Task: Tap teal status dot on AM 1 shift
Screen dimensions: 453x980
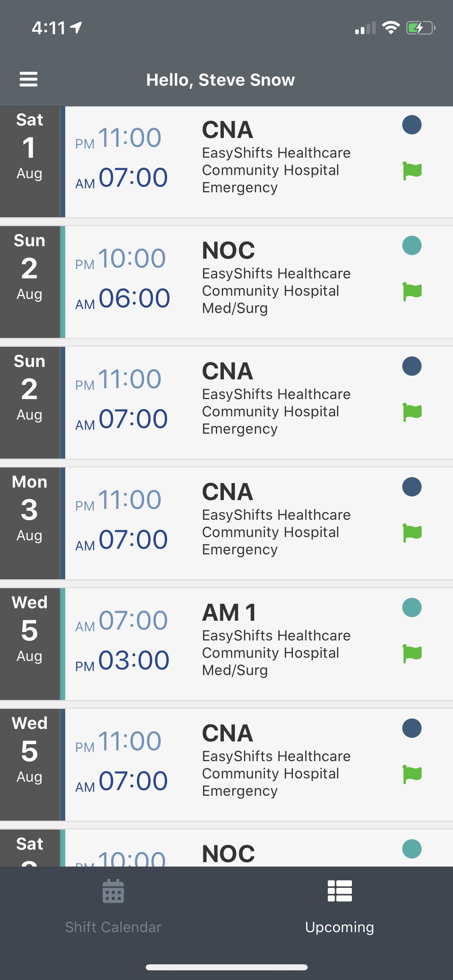Action: [x=412, y=607]
